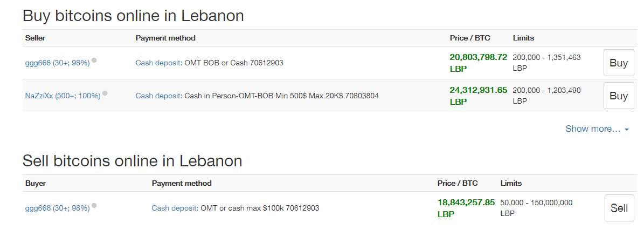Open ggg666 seller profile link
644x236 pixels.
coord(58,63)
